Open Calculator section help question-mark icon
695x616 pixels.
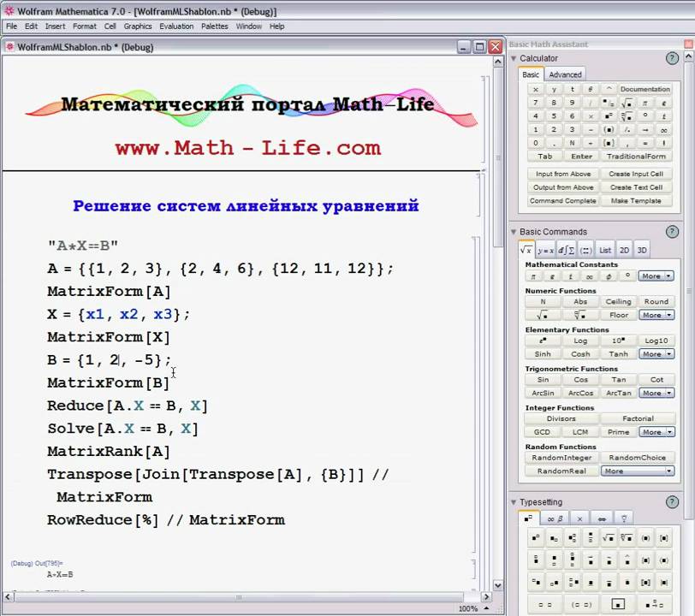click(x=672, y=58)
